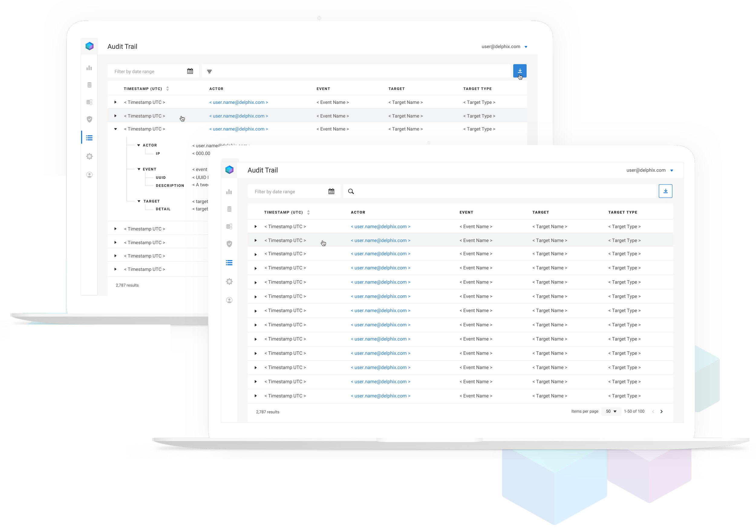
Task: Collapse the ACTOR tree node
Action: coord(138,145)
